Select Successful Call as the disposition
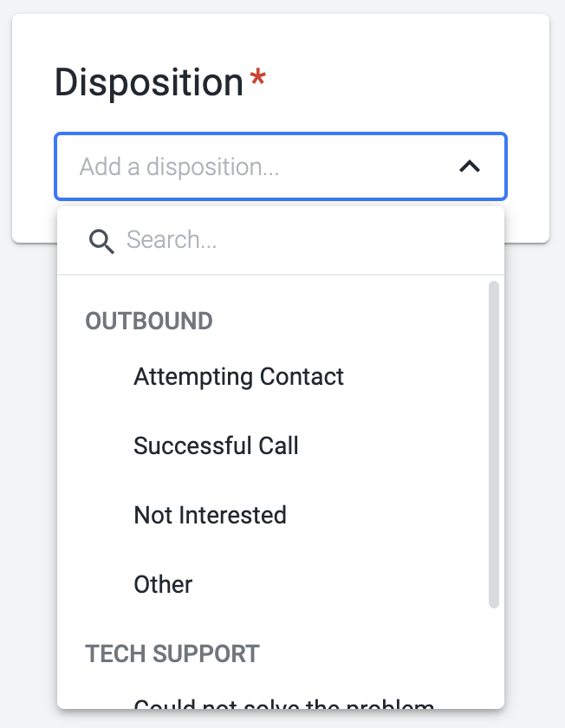Screen dimensions: 565x728 tap(216, 445)
